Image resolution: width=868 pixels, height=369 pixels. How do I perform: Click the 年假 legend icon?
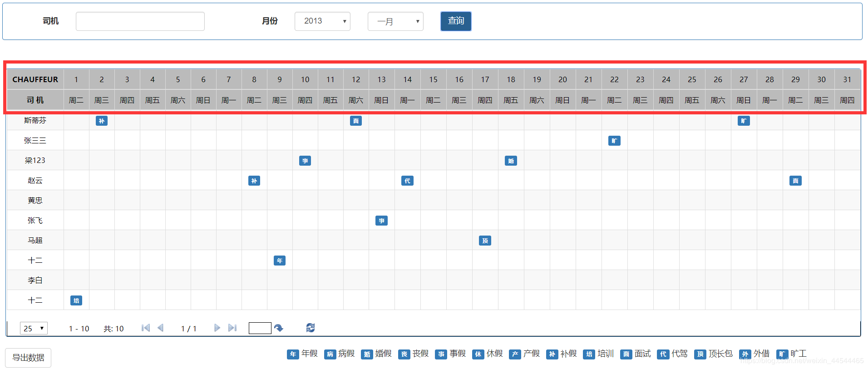point(293,354)
